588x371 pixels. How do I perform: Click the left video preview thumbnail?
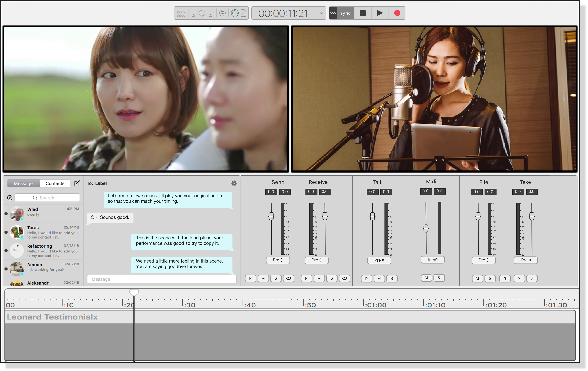[146, 99]
